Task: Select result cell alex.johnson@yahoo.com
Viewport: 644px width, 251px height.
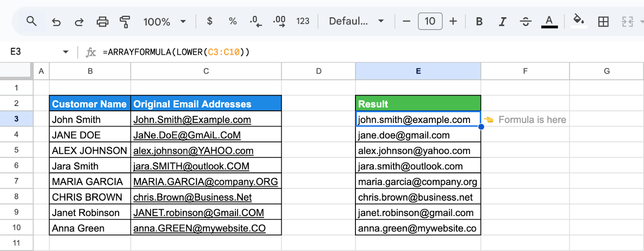Action: point(418,150)
